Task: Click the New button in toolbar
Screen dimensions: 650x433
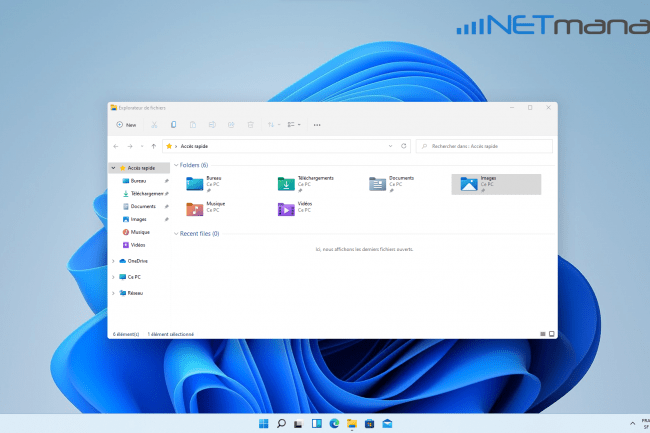Action: [126, 125]
